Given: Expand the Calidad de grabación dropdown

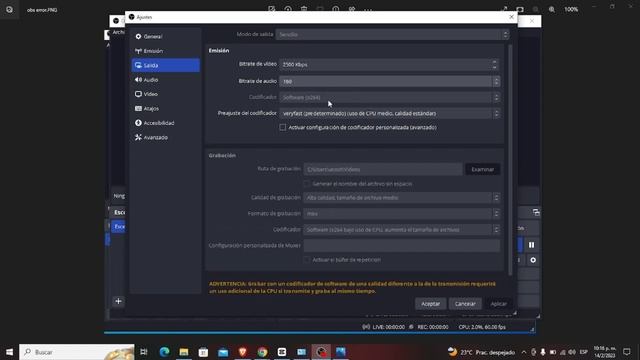Looking at the screenshot, I should pos(402,198).
